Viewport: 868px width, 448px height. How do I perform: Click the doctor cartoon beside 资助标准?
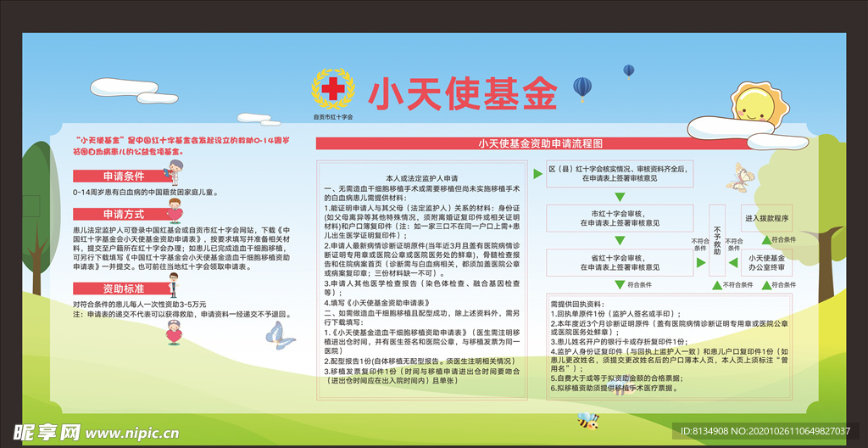point(174,285)
